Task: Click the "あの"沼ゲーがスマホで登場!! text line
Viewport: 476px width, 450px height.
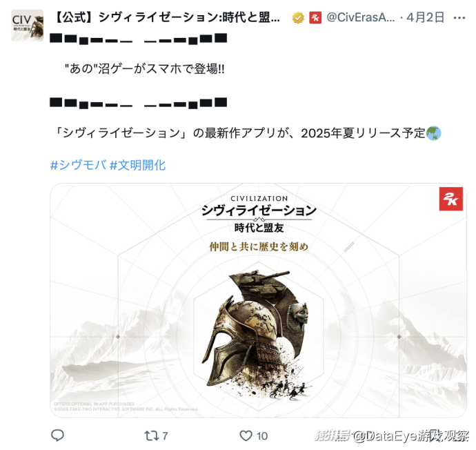Action: (144, 69)
